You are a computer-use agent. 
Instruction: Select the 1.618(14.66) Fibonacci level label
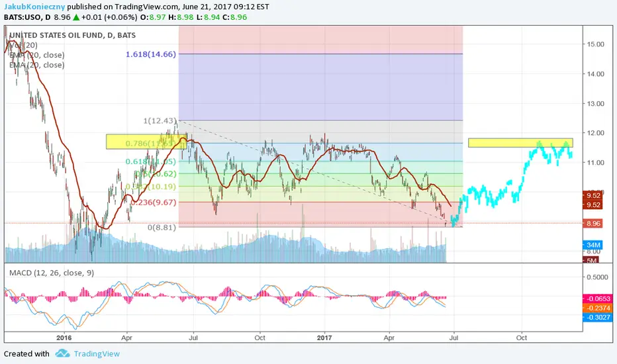151,54
